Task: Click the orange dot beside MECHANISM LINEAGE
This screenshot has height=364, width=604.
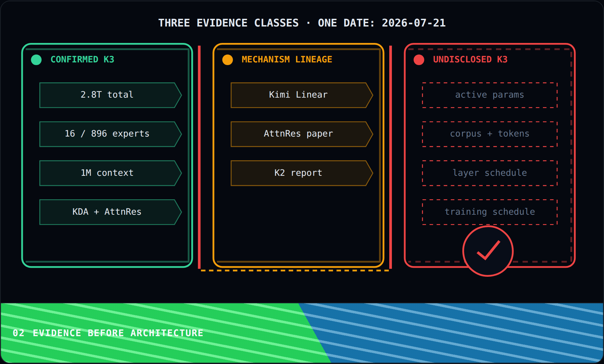Action: pos(228,60)
